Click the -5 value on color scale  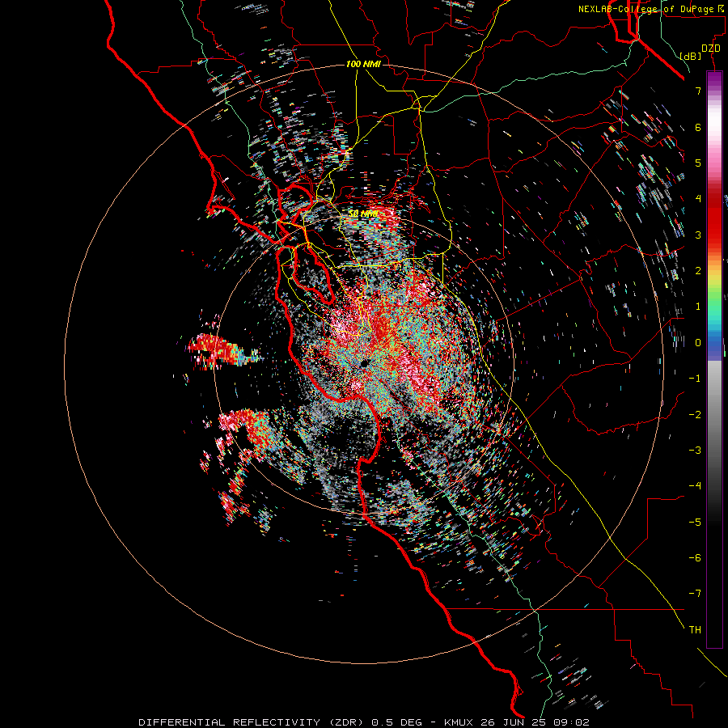695,523
